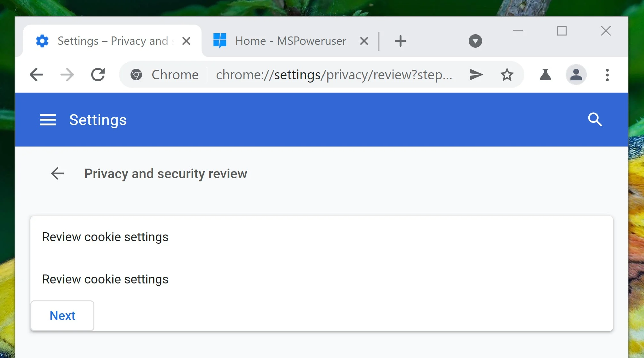Switch to the Home - MSPoweruser tab
This screenshot has width=644, height=358.
[290, 41]
